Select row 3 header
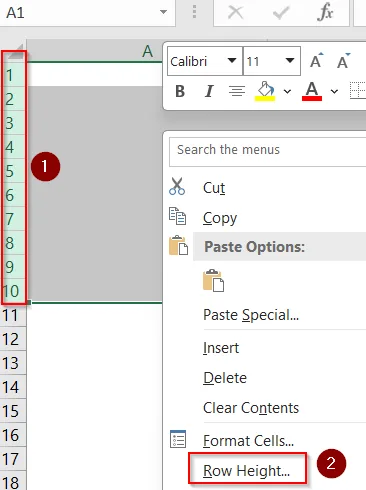This screenshot has width=366, height=490. coord(13,123)
